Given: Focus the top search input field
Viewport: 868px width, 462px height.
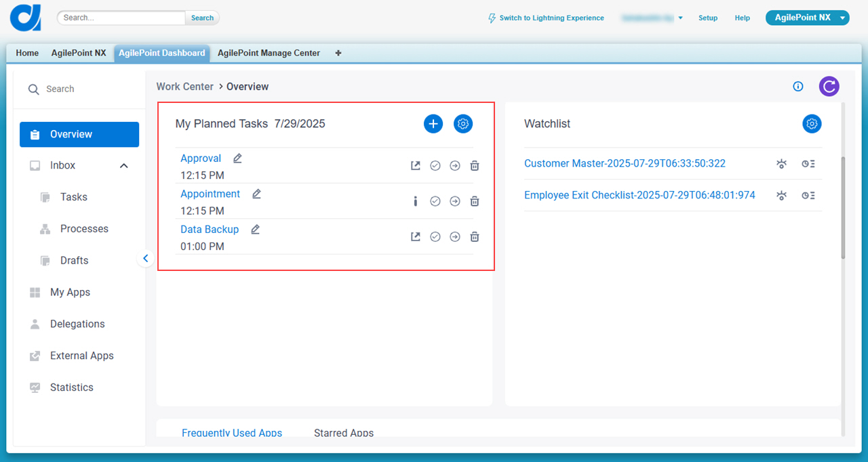Looking at the screenshot, I should [x=121, y=18].
